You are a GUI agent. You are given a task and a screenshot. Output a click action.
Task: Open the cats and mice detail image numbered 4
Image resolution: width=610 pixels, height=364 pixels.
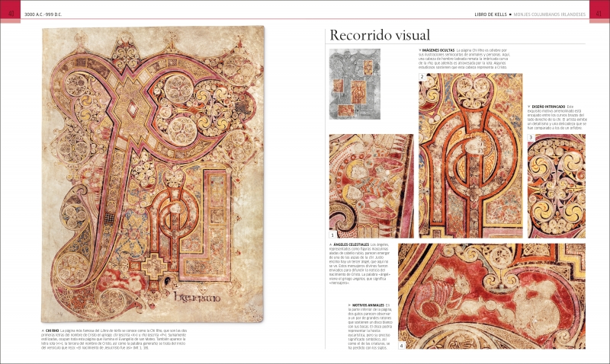pyautogui.click(x=491, y=296)
